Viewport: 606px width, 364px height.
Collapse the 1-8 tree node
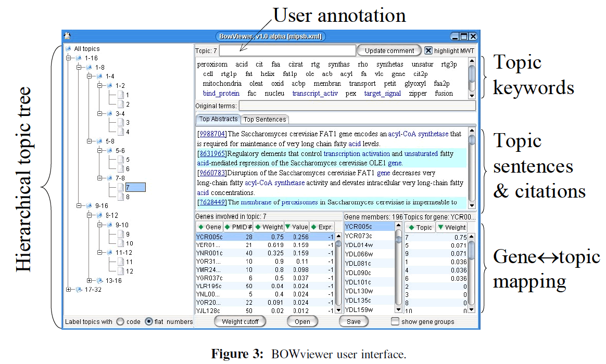point(79,67)
